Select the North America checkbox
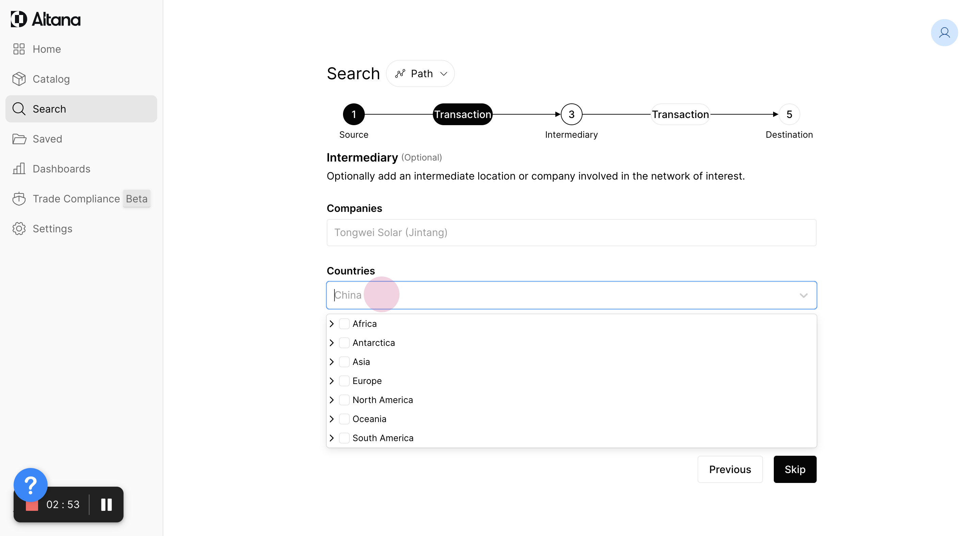980x536 pixels. 344,400
